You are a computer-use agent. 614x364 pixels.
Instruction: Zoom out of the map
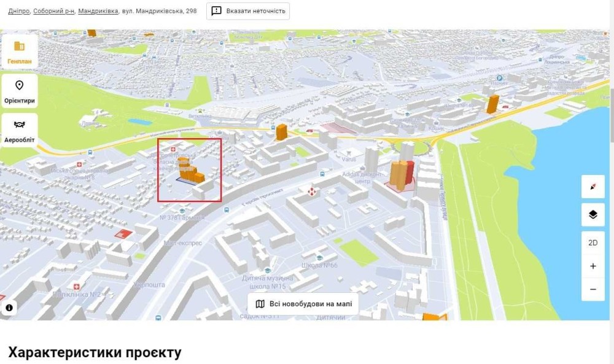point(593,289)
